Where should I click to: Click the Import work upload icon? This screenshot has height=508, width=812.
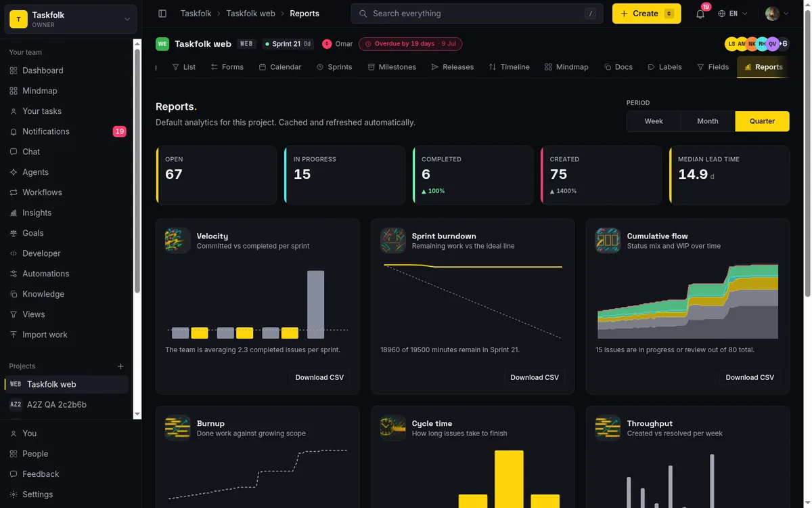[x=14, y=335]
